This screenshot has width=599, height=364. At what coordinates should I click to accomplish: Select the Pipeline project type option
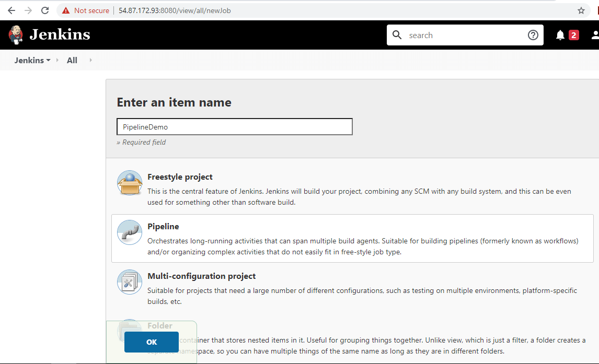pos(163,227)
